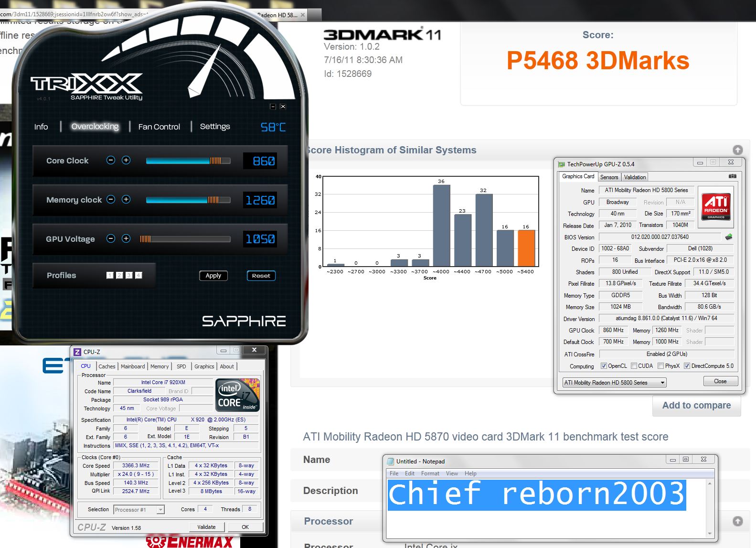Click Notepad vertical scrollbar down arrow

(710, 534)
